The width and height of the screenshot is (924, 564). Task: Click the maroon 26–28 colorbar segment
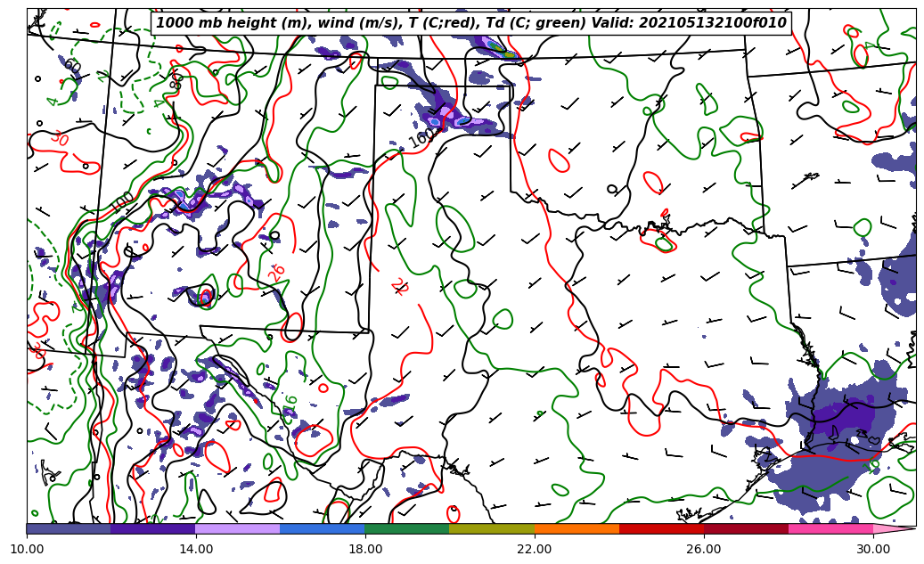coord(746,528)
